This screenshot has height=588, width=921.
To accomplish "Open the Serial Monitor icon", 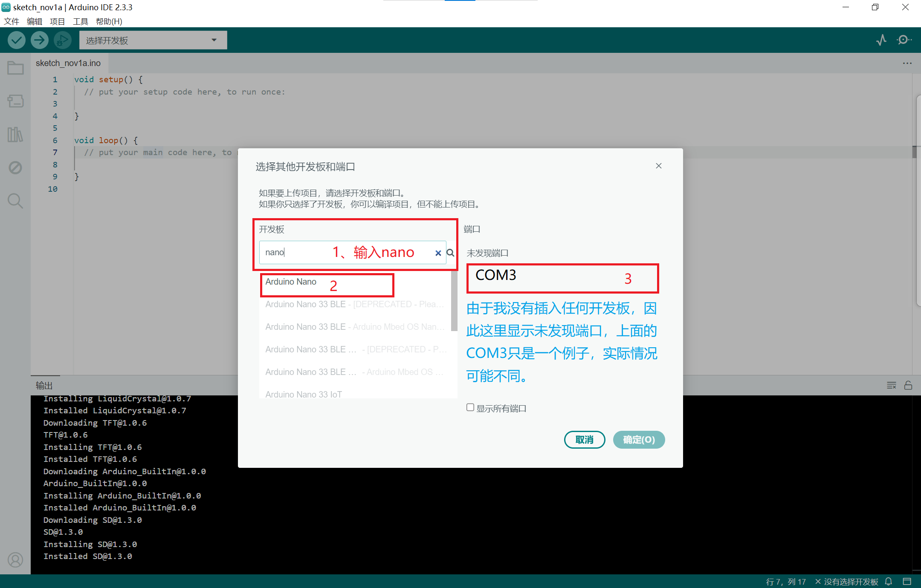I will point(904,40).
